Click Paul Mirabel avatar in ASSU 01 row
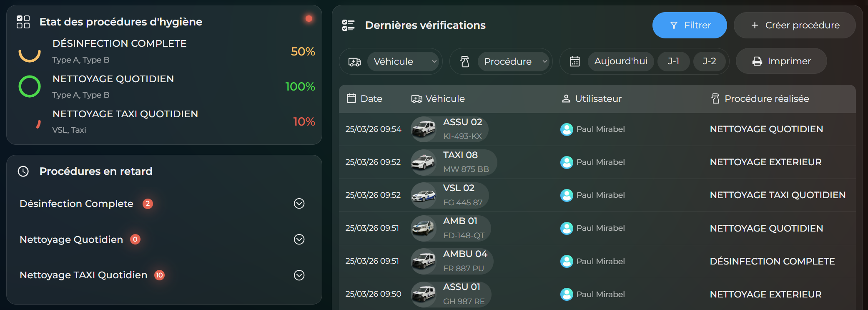Screen dimensions: 868x310 (567, 294)
